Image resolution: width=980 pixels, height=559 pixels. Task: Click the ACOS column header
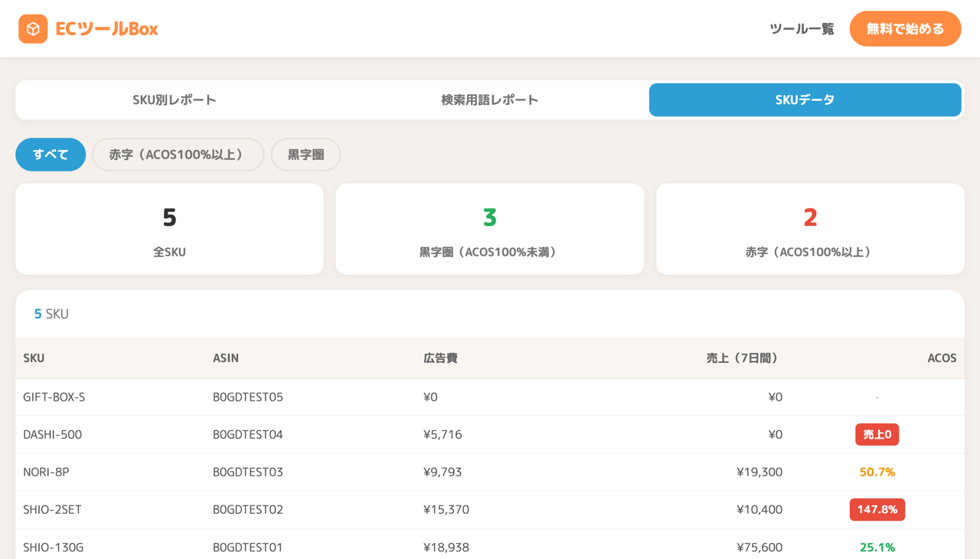pyautogui.click(x=942, y=358)
